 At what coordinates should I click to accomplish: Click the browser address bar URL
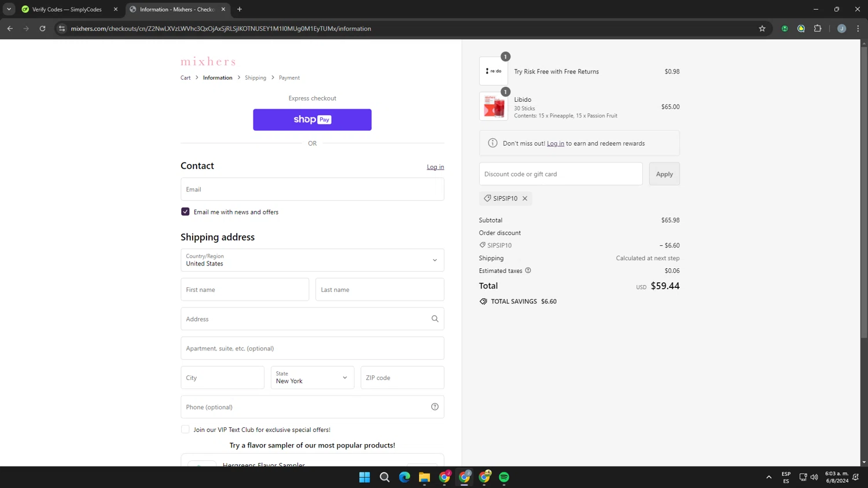pyautogui.click(x=221, y=28)
